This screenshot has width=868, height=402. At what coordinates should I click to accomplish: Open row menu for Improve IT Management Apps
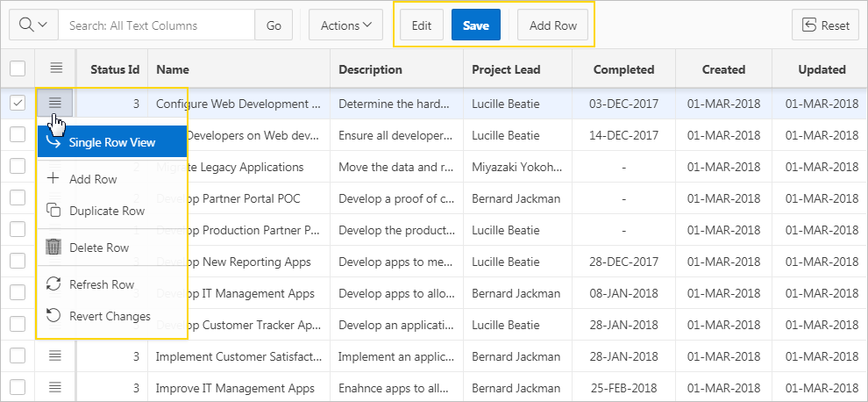tap(56, 387)
